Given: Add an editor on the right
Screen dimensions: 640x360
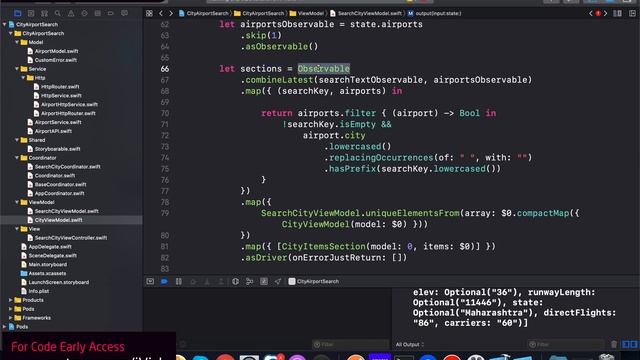Looking at the screenshot, I should [x=632, y=13].
